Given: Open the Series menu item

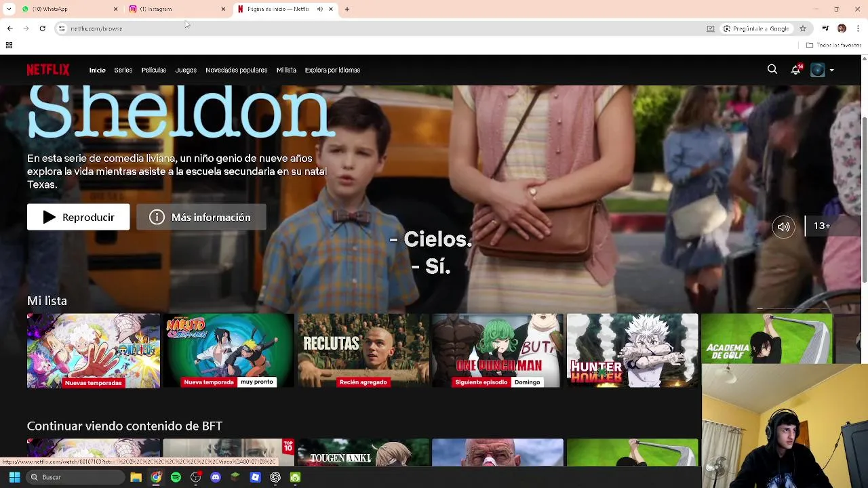Looking at the screenshot, I should click(123, 70).
